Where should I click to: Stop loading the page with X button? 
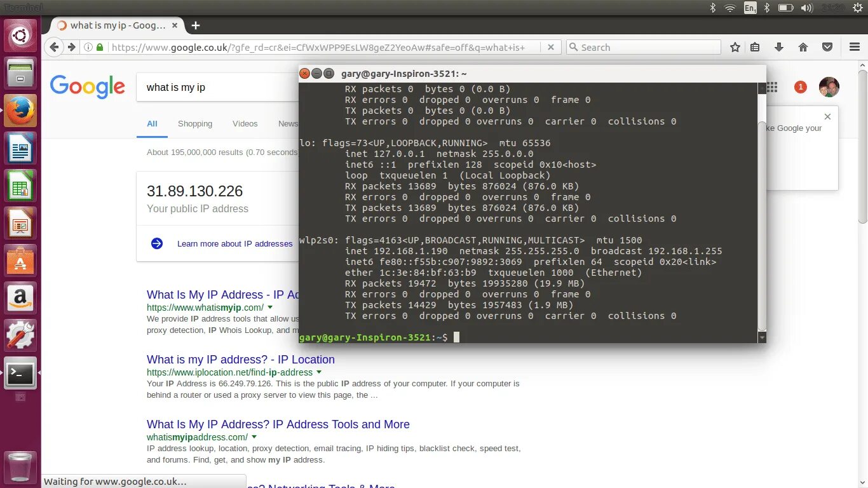coord(551,47)
